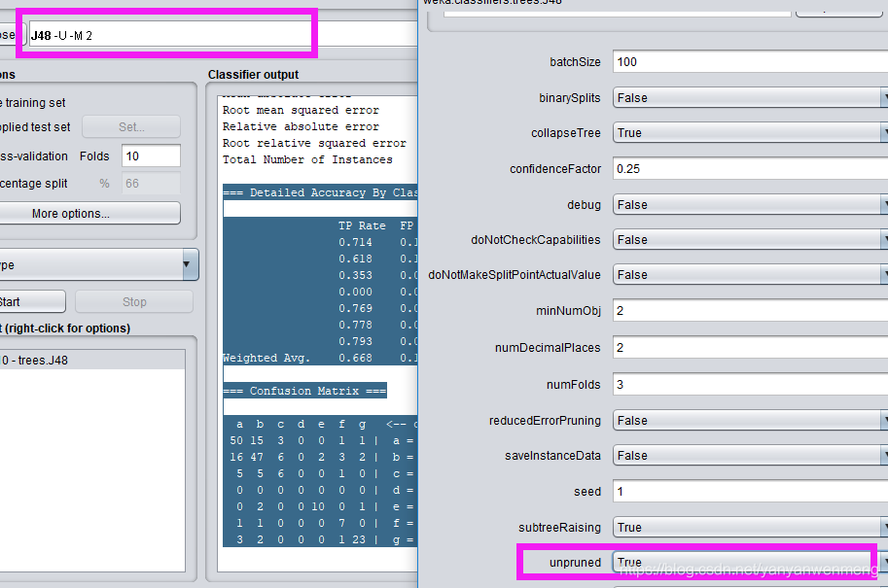Image resolution: width=888 pixels, height=588 pixels.
Task: Open the More options dialog
Action: [x=89, y=214]
